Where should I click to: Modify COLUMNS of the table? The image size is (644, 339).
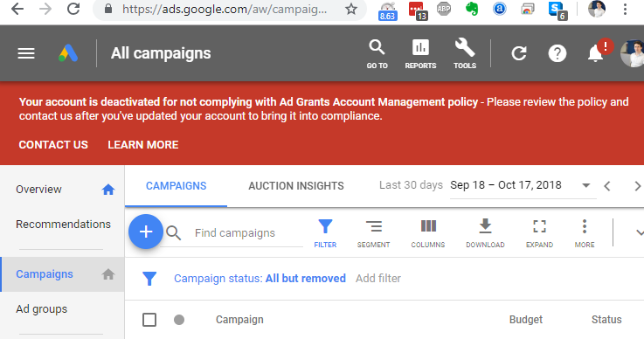pos(428,233)
